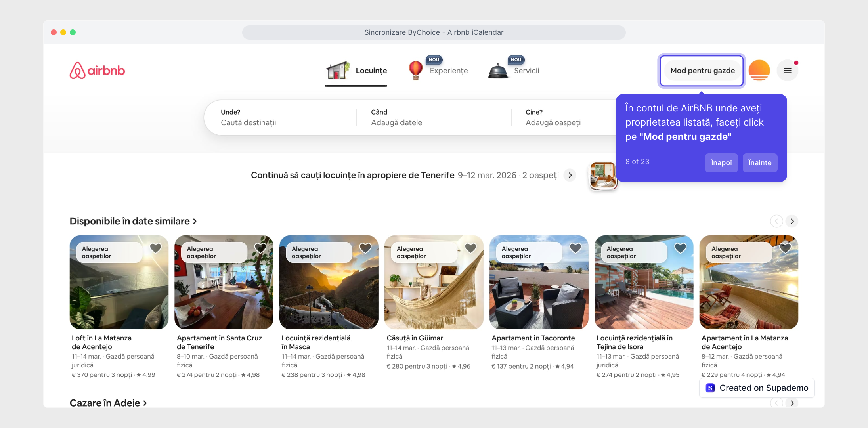
Task: Click the hot air balloon Experiențe icon
Action: pyautogui.click(x=415, y=70)
